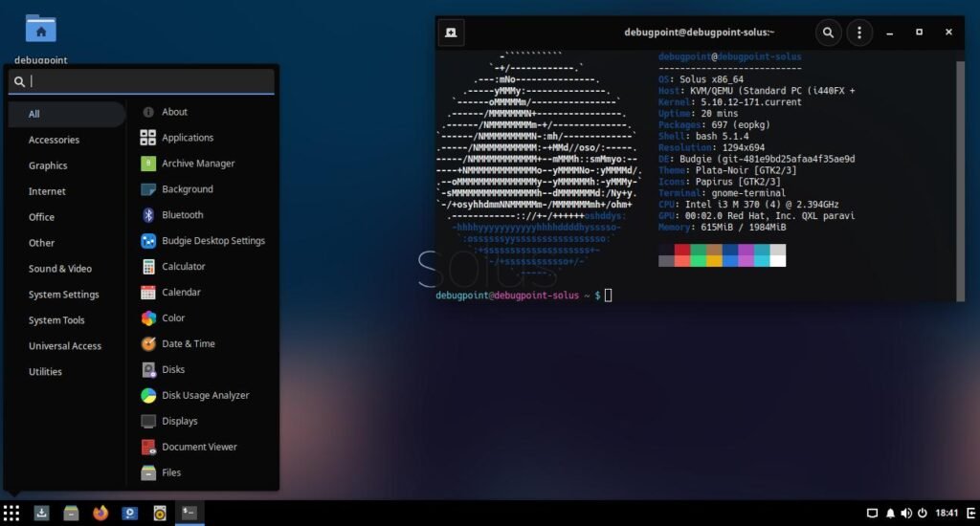Open Calendar app icon
Image resolution: width=980 pixels, height=526 pixels.
148,293
